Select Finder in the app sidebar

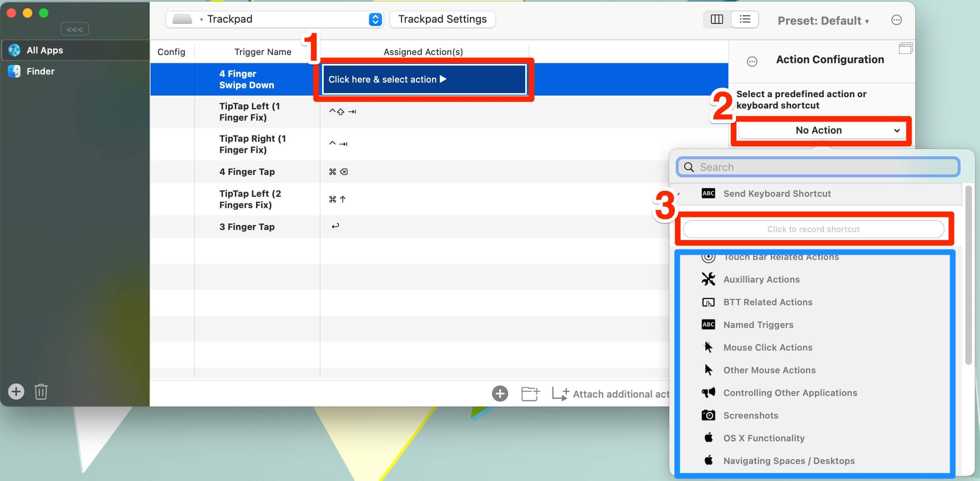coord(40,71)
